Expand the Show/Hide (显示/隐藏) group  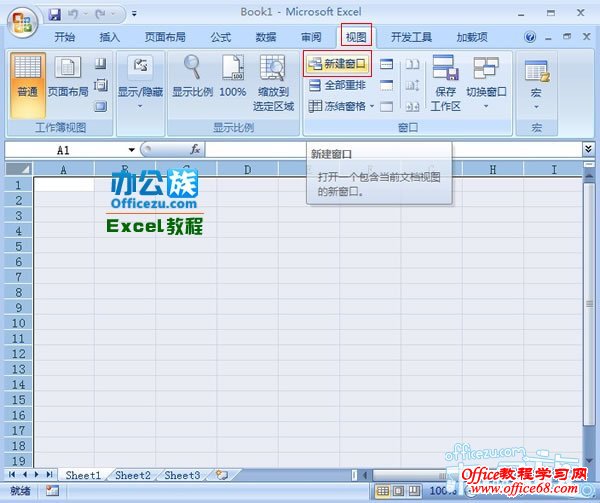[139, 78]
